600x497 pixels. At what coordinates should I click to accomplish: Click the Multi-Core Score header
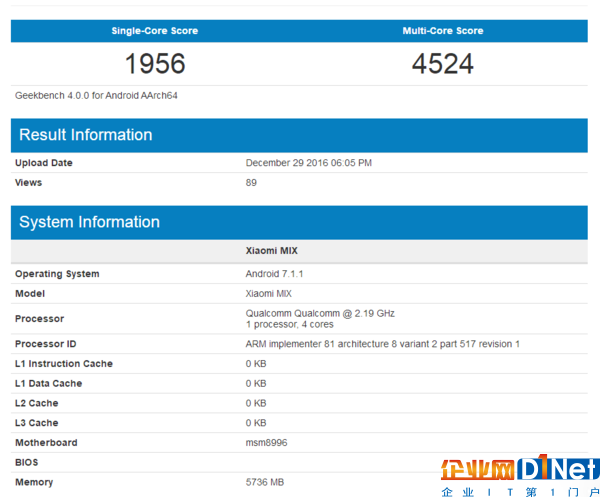443,31
